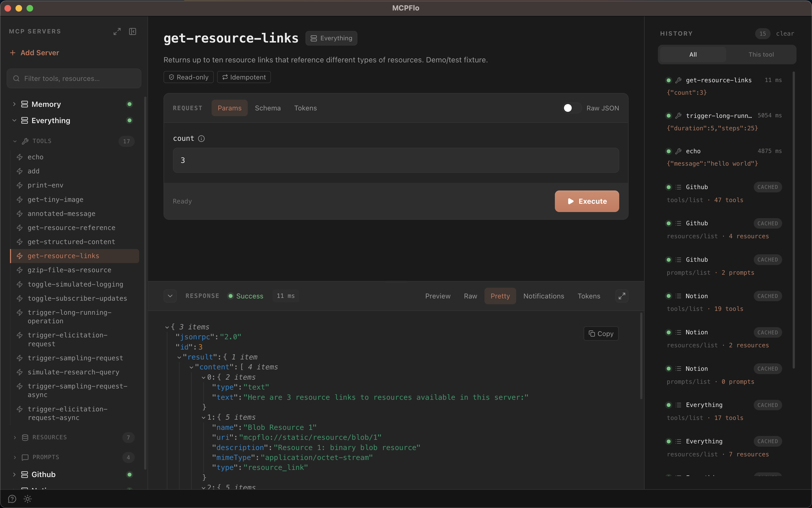Collapse the "content" JSON array
The width and height of the screenshot is (812, 508).
tap(191, 367)
